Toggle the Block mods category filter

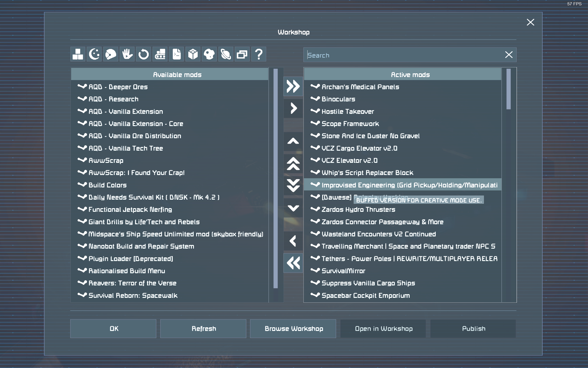pyautogui.click(x=78, y=54)
